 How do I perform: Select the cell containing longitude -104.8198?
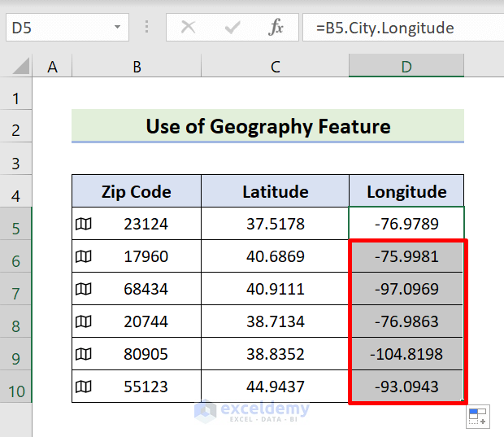[x=406, y=354]
